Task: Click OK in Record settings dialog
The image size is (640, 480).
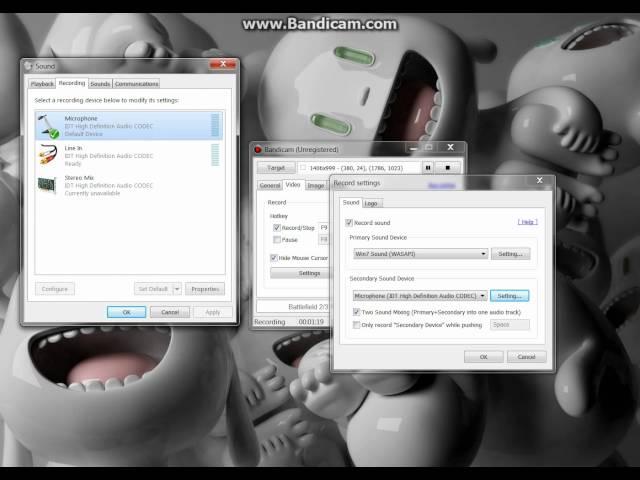Action: point(483,357)
